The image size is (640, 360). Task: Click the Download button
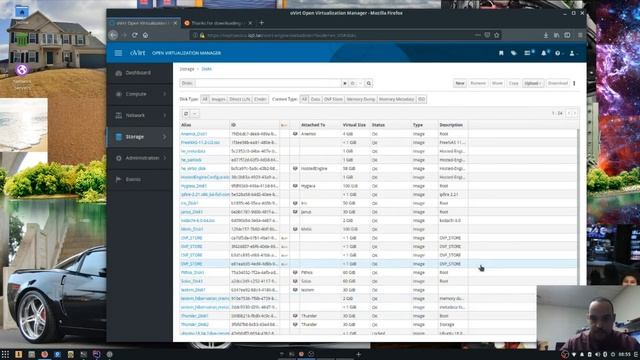(x=558, y=83)
